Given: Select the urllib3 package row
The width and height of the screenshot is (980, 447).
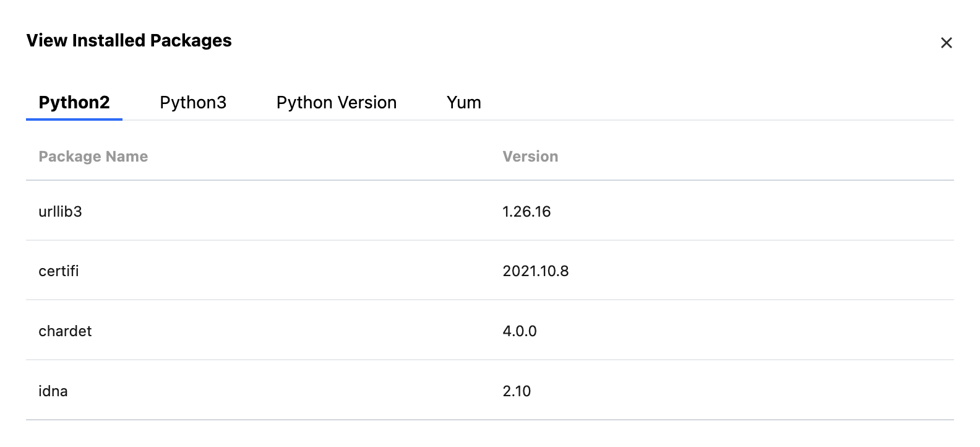Looking at the screenshot, I should point(61,212).
